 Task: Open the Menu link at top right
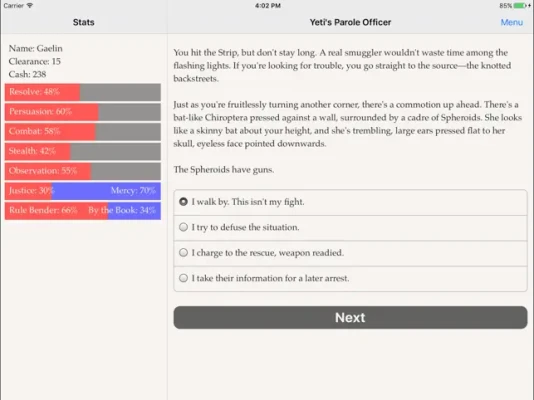point(512,22)
